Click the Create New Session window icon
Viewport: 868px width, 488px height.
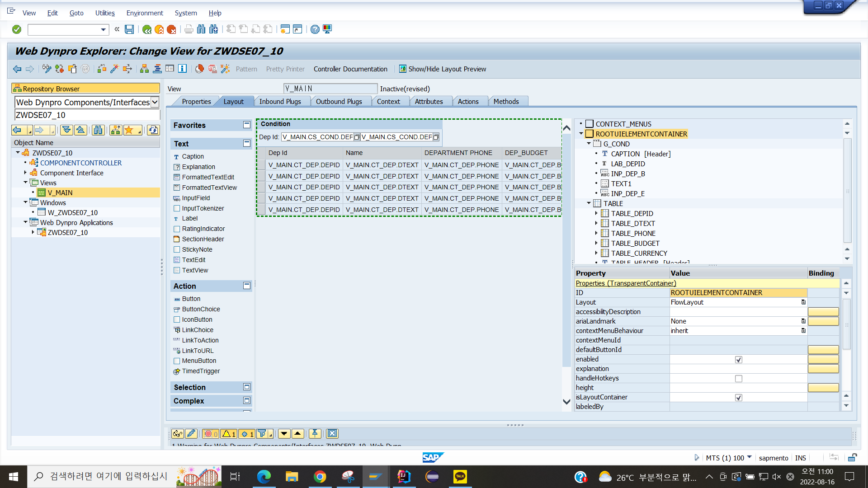point(285,29)
